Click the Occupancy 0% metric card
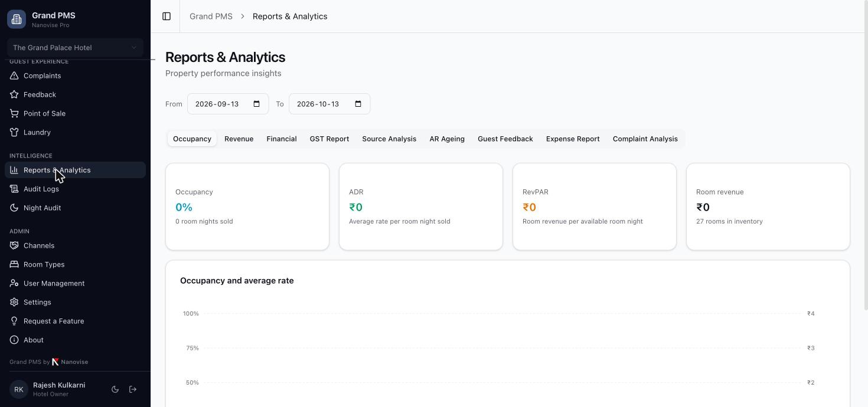The height and width of the screenshot is (407, 868). coord(247,206)
